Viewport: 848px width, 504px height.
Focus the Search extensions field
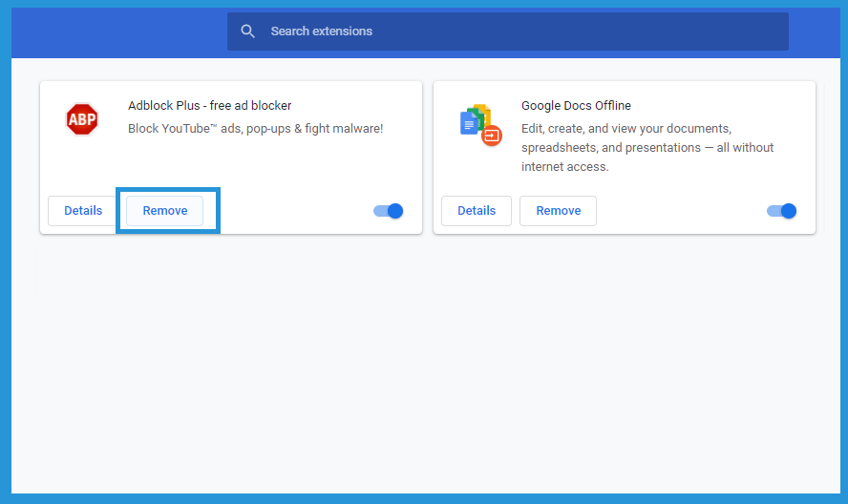[x=507, y=31]
